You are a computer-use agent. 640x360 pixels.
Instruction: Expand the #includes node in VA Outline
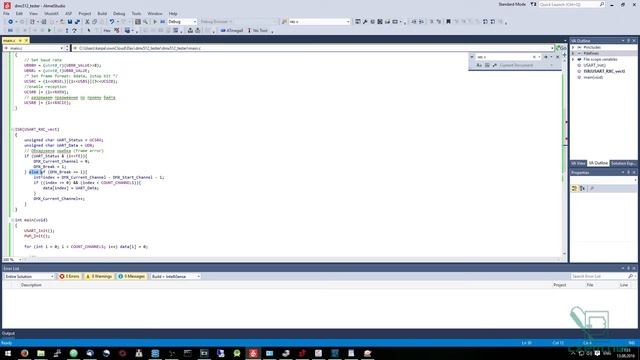(x=573, y=47)
